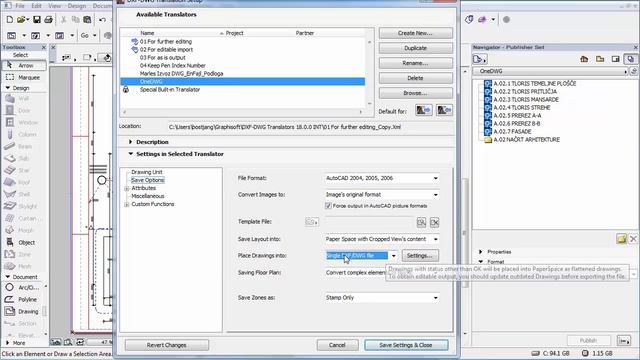Click Settings... next to Place Drawings
The width and height of the screenshot is (640, 360).
(x=420, y=256)
